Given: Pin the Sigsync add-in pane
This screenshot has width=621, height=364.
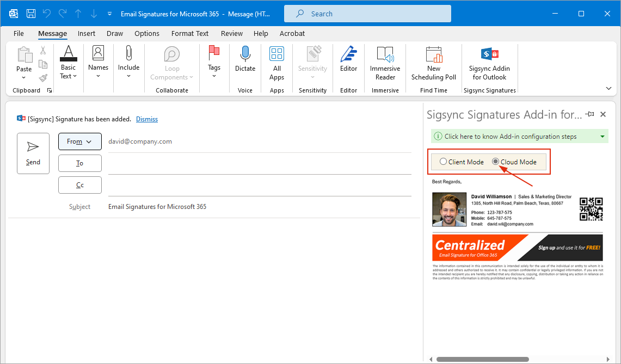Looking at the screenshot, I should coord(589,114).
